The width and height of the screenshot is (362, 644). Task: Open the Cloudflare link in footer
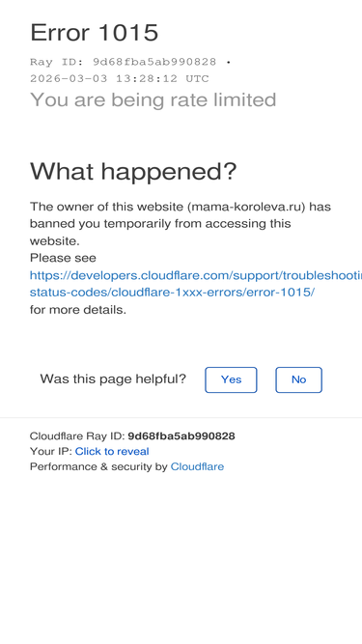[x=198, y=466]
